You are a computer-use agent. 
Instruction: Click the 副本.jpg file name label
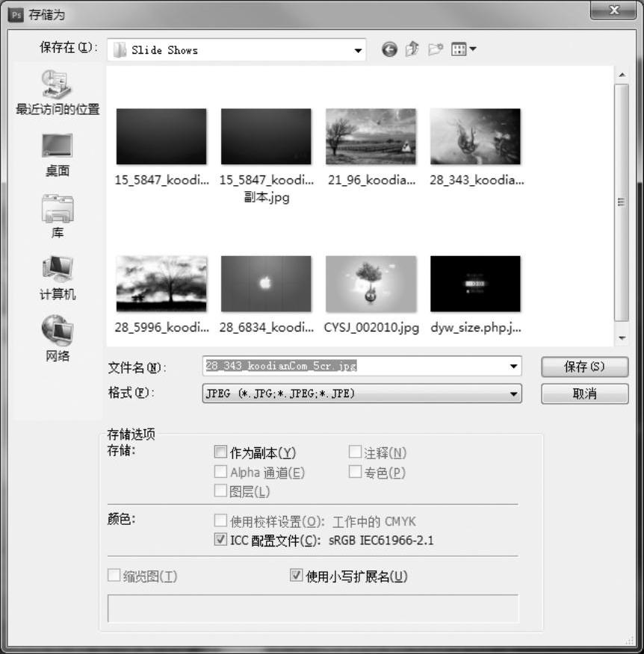tap(266, 197)
